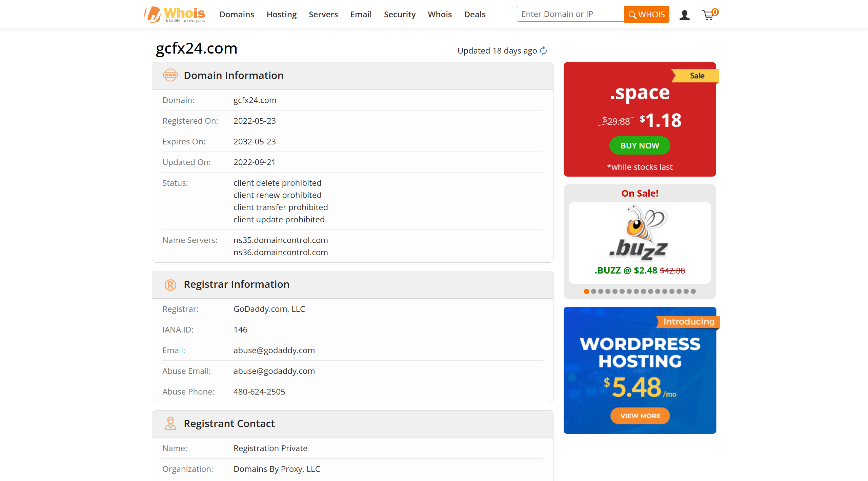Click BUY NOW on the .space ad
The image size is (868, 481).
pos(640,145)
